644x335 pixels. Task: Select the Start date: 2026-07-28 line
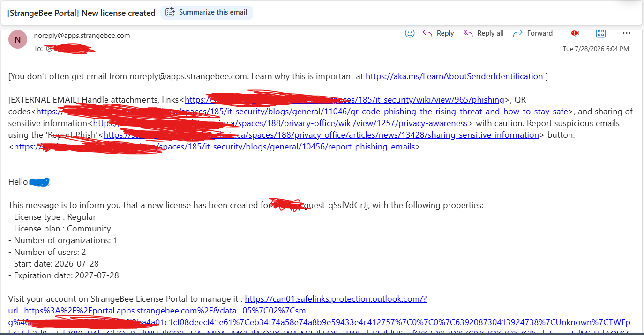pos(53,264)
